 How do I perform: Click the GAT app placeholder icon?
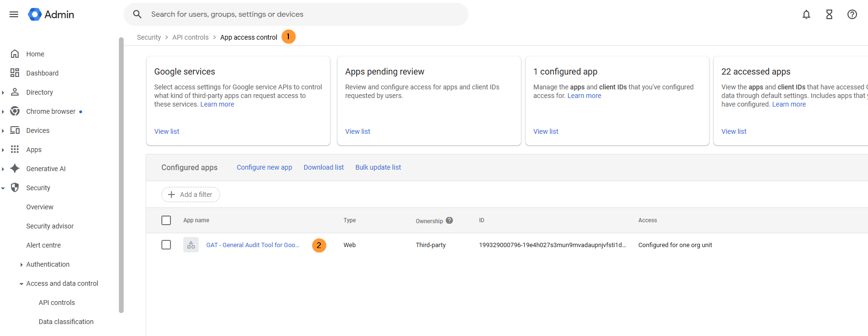[x=191, y=245]
